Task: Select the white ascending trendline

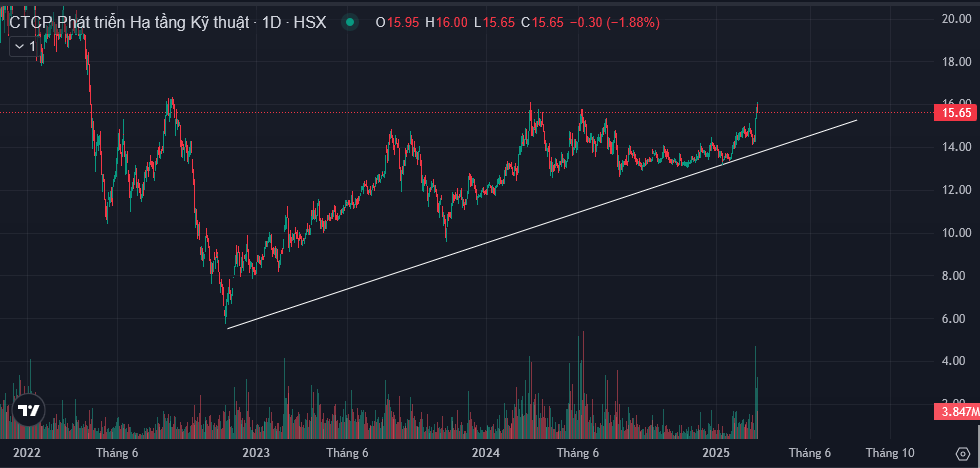Action: [x=541, y=224]
